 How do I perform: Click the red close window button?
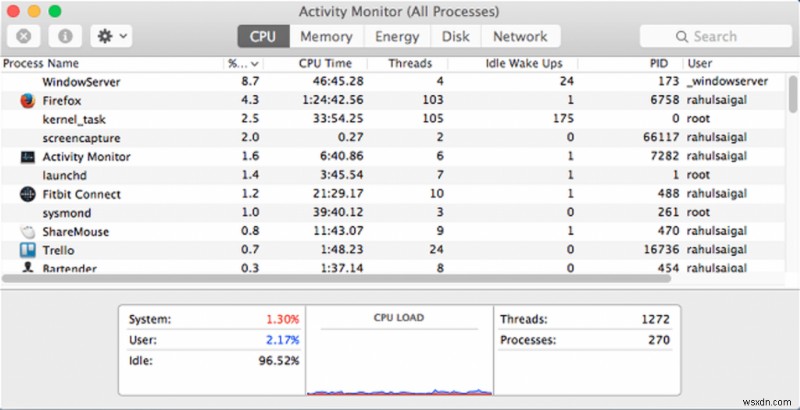[x=13, y=11]
